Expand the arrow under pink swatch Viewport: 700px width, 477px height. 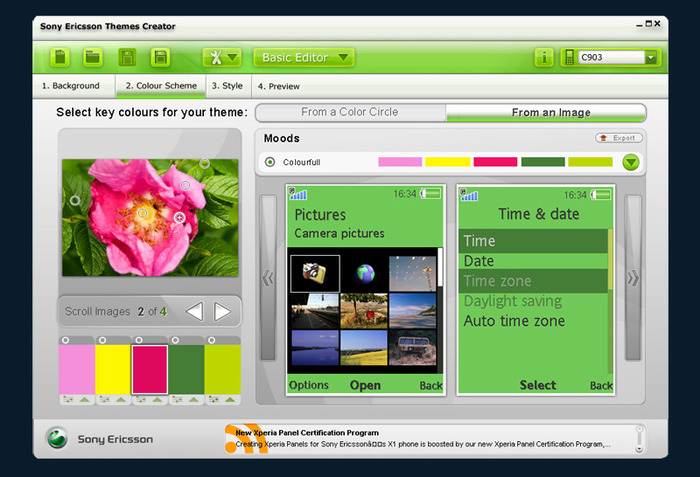click(x=84, y=400)
